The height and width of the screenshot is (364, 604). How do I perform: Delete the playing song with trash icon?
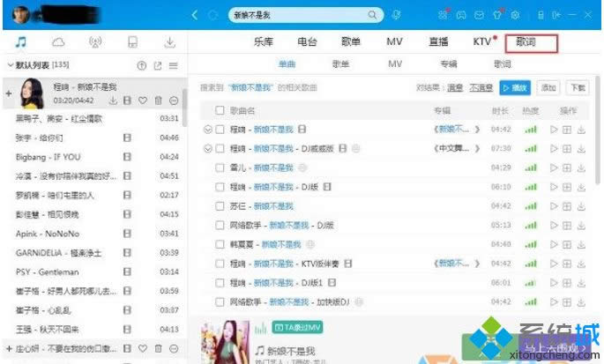[158, 100]
